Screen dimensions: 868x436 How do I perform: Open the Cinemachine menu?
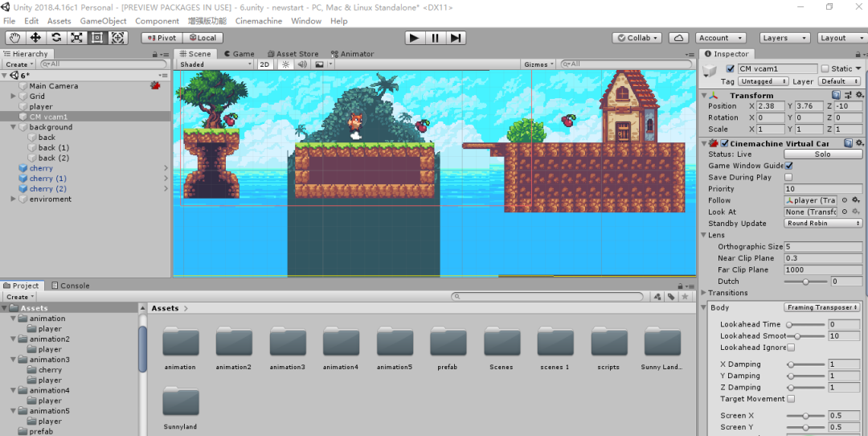point(258,21)
